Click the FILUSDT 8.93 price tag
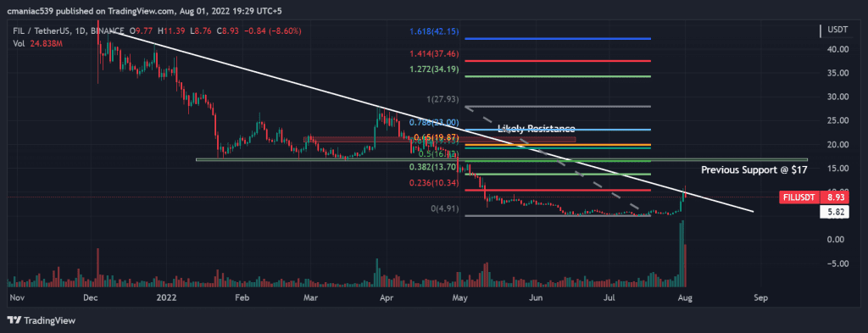868x333 pixels. 813,197
